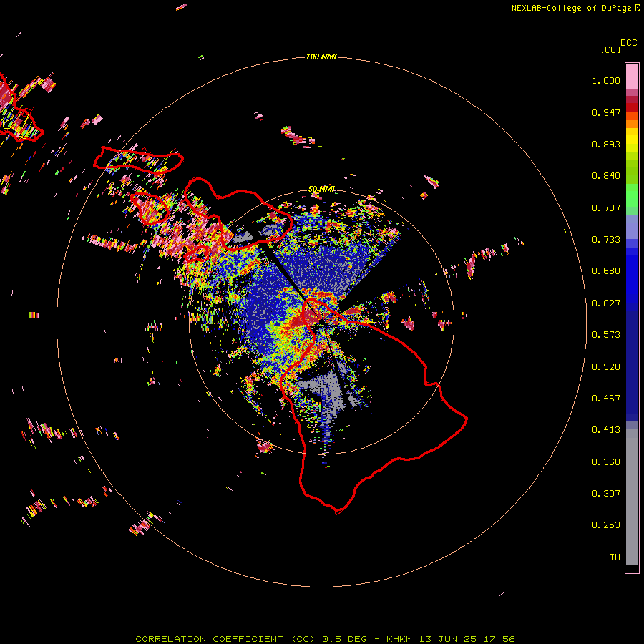644x644 pixels.
Task: Pick the pink top segment of the color bar
Action: 632,76
